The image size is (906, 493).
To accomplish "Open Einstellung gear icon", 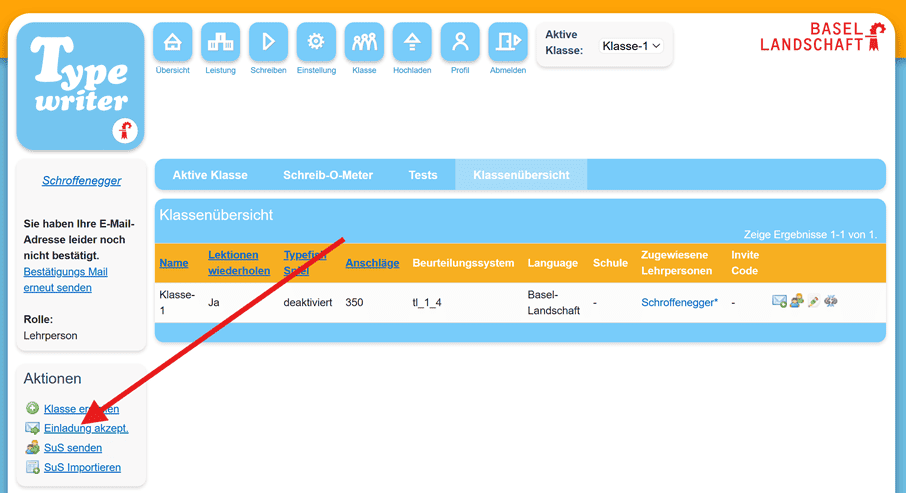I will point(316,42).
